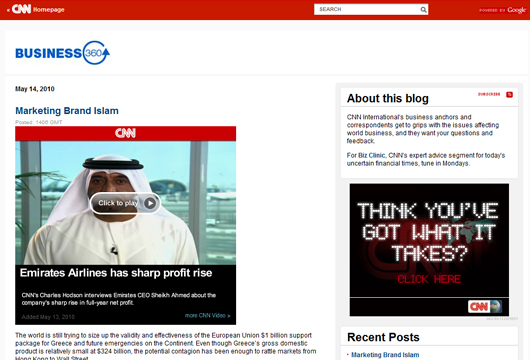The height and width of the screenshot is (360, 530).
Task: Click the red RSS feed icon
Action: click(509, 94)
